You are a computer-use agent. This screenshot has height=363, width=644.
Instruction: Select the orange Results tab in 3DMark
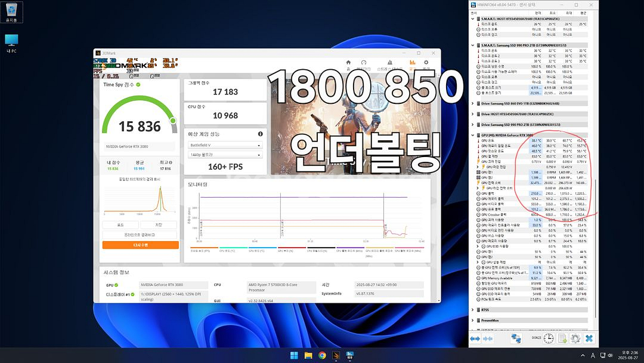[413, 64]
